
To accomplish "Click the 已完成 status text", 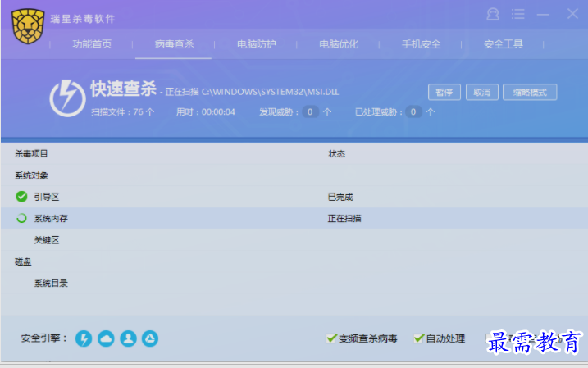I will 340,197.
